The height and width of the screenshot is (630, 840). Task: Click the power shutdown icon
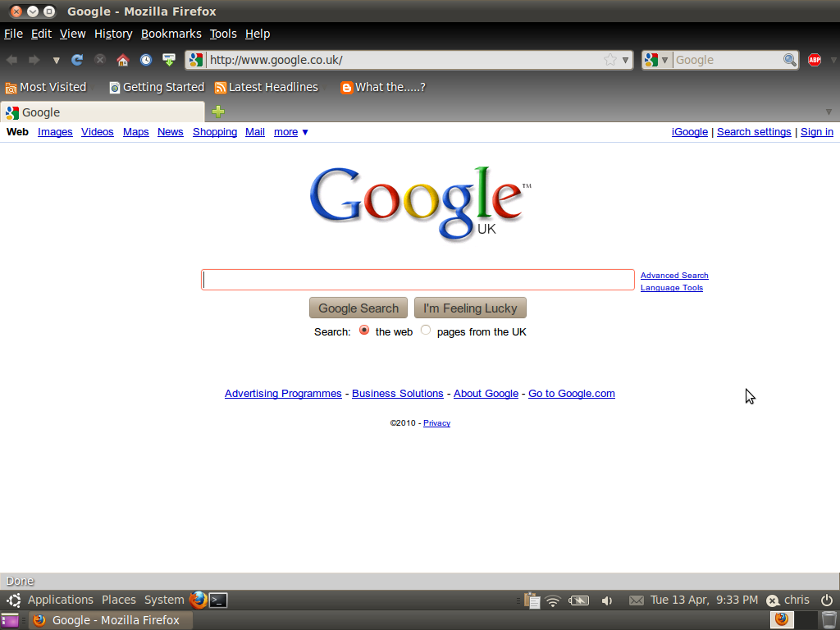827,600
